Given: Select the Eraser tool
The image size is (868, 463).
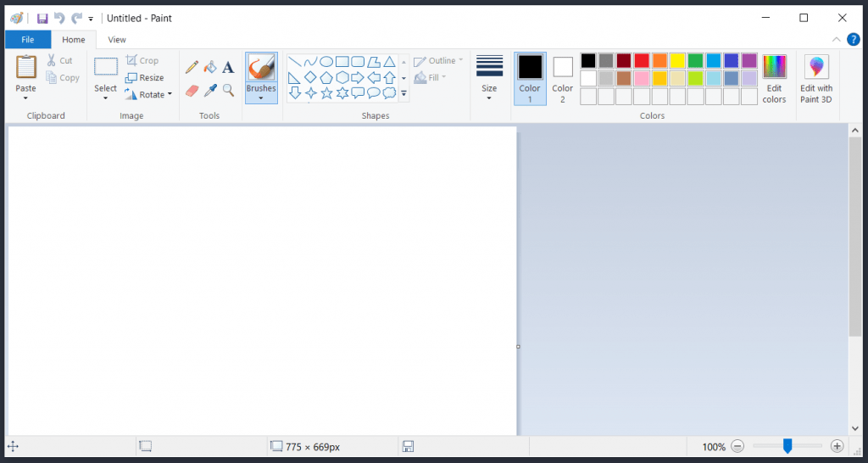Looking at the screenshot, I should point(192,90).
